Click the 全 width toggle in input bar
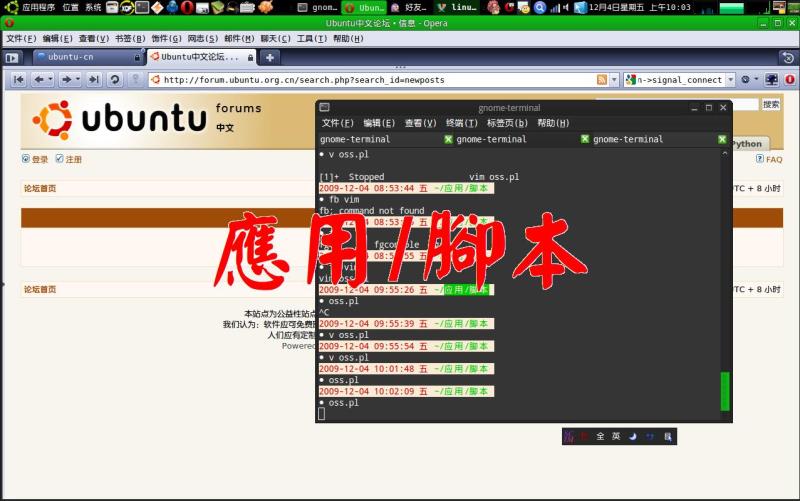 [x=600, y=437]
